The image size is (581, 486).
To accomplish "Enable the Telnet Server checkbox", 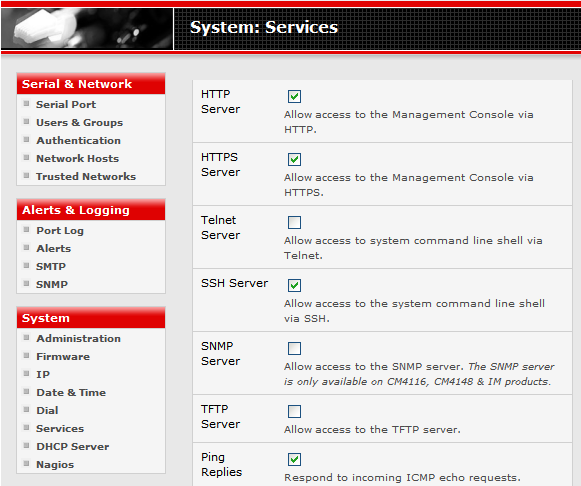I will click(294, 222).
